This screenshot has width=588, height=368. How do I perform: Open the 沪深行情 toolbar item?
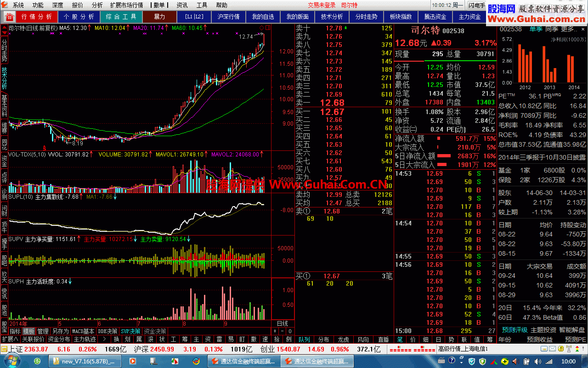click(x=229, y=17)
